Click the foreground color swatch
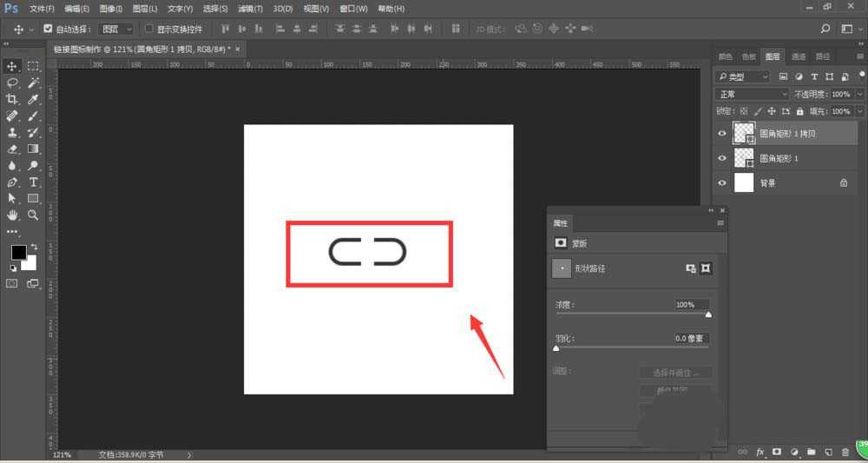This screenshot has width=868, height=463. point(18,252)
